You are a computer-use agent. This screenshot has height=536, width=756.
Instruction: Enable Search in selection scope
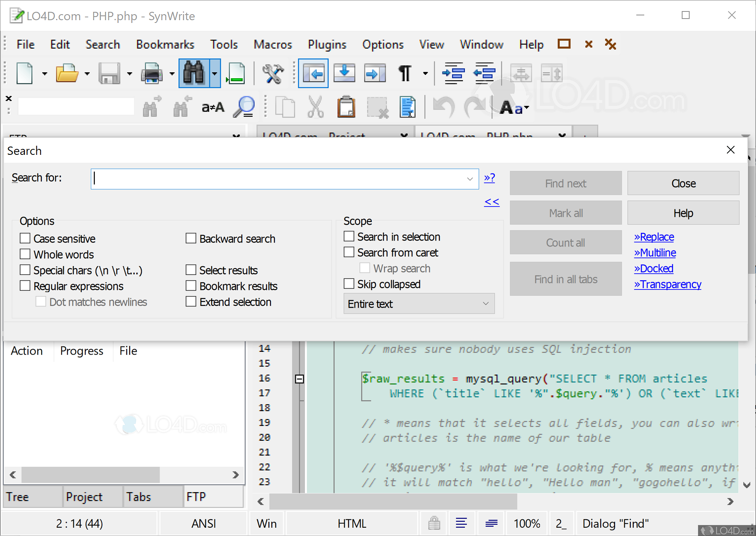348,236
